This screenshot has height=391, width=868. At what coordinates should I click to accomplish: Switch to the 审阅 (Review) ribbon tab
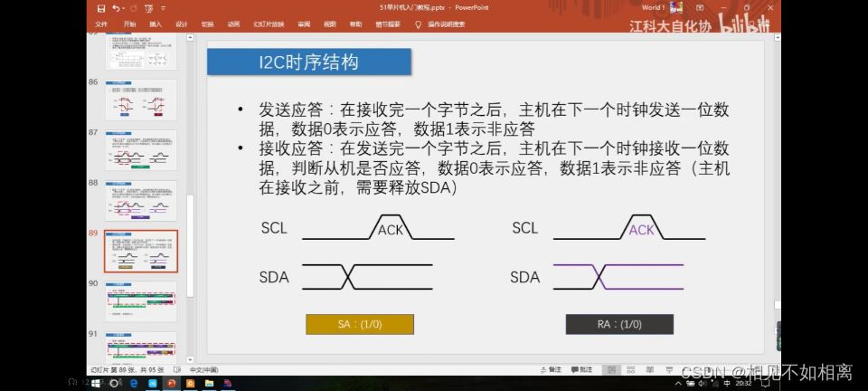[x=304, y=24]
